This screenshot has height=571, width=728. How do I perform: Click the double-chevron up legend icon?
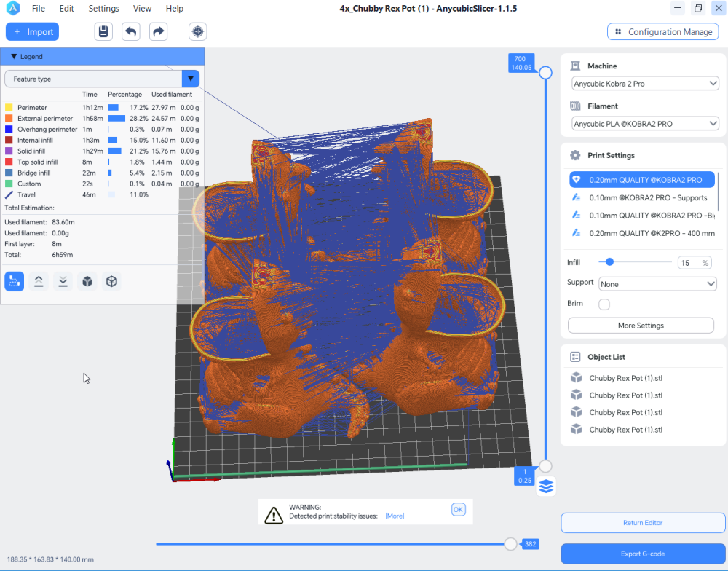(39, 282)
